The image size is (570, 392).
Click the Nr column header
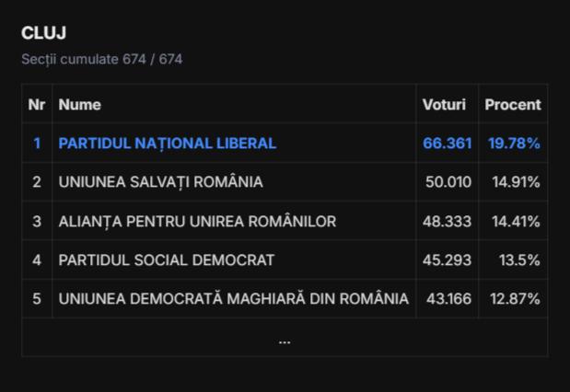pos(37,105)
